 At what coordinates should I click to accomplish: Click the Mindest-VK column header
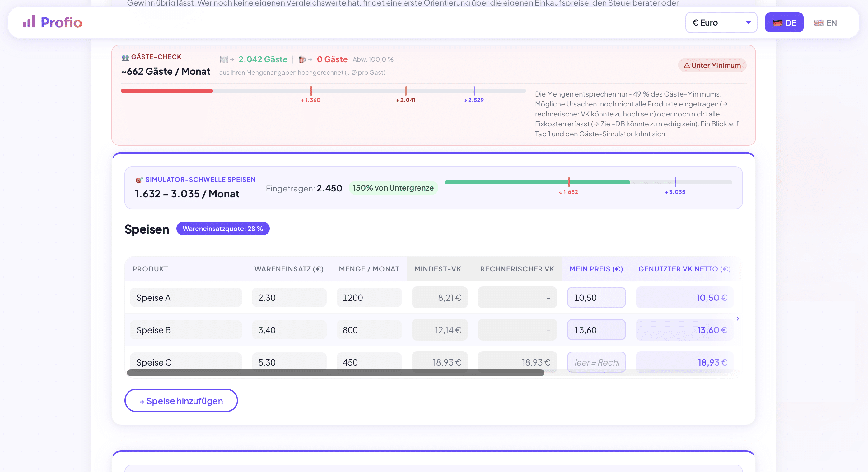(437, 269)
